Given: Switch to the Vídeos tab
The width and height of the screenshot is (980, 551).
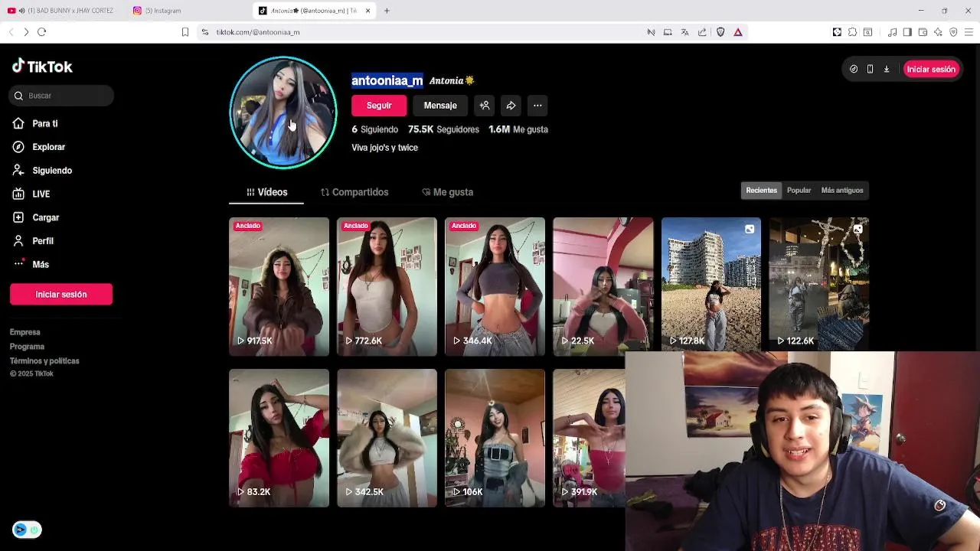Looking at the screenshot, I should click(266, 192).
